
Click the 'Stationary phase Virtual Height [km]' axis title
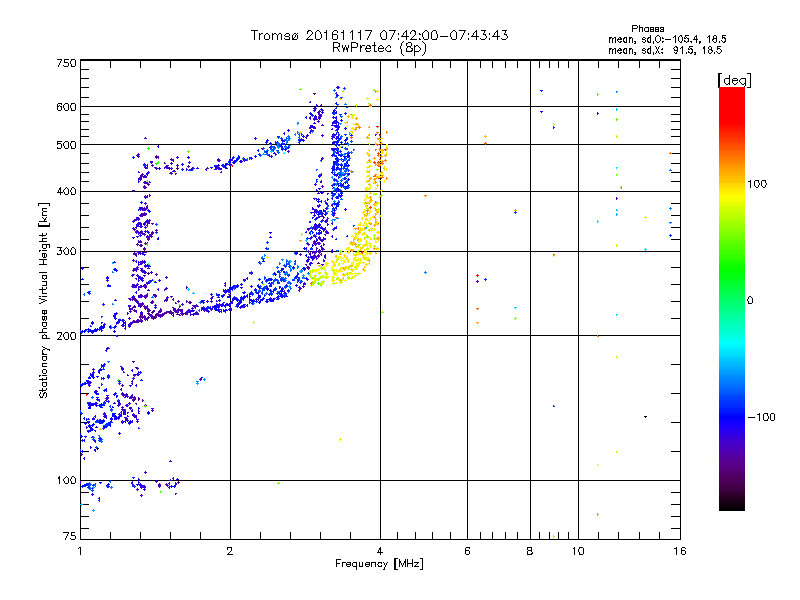click(43, 300)
